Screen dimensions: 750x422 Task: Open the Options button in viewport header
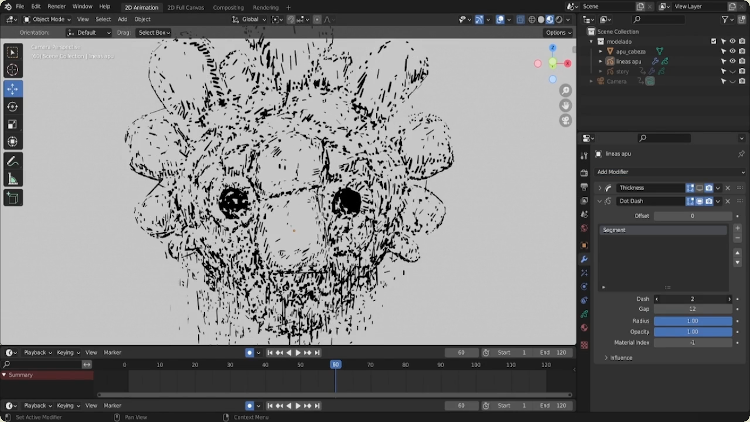pyautogui.click(x=557, y=32)
